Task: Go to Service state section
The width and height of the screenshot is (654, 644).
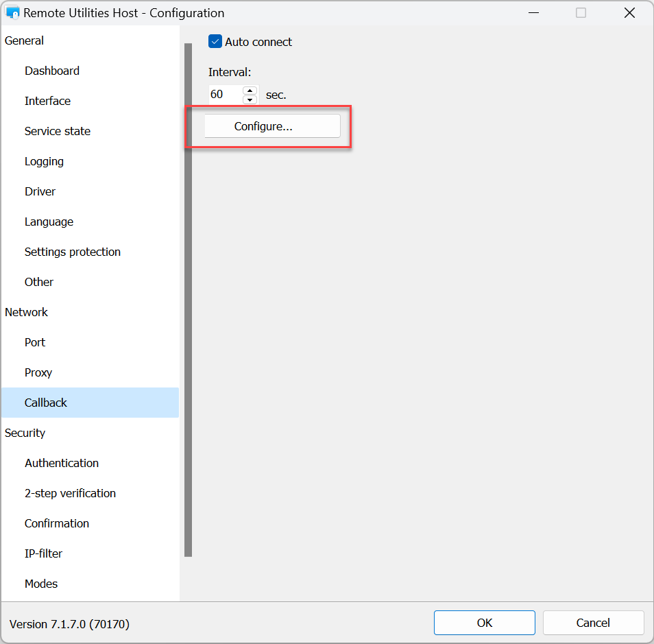Action: [x=58, y=131]
